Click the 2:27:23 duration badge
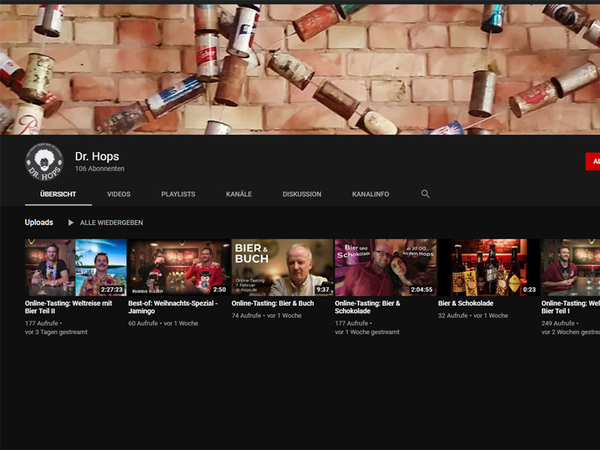Image resolution: width=600 pixels, height=450 pixels. pos(112,290)
